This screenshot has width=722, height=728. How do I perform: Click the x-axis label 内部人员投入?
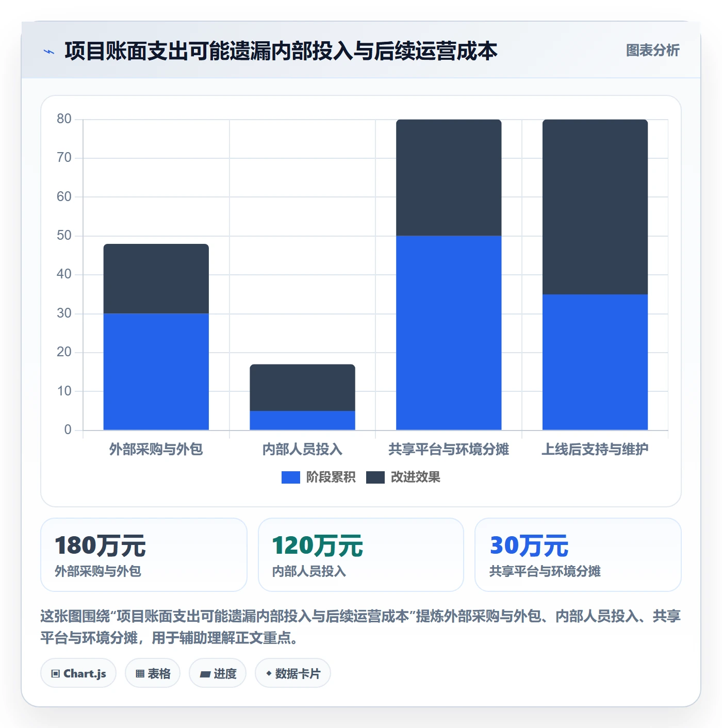click(303, 450)
